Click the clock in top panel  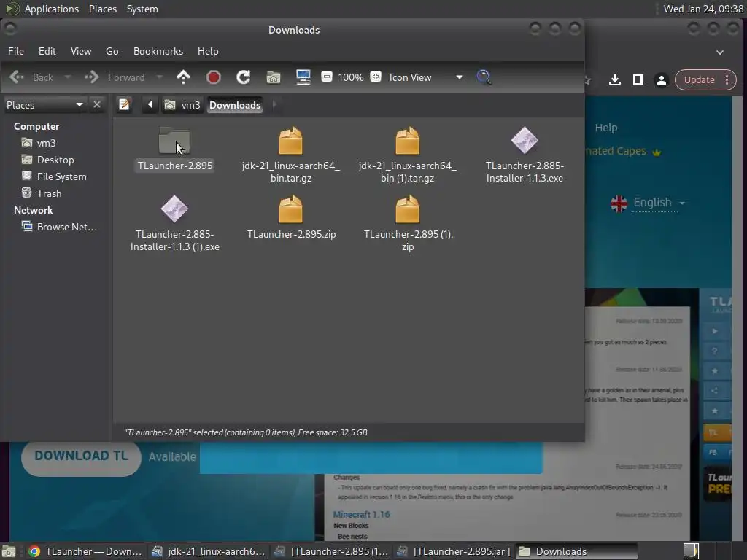pos(703,9)
